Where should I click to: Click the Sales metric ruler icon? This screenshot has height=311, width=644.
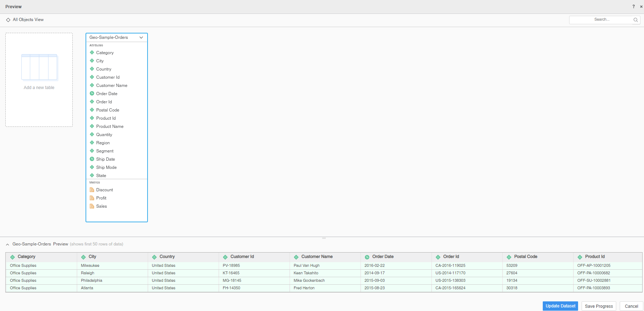(x=92, y=206)
